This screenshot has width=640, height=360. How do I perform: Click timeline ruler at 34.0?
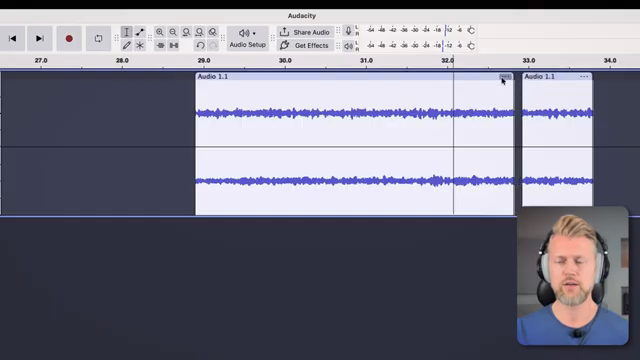click(x=610, y=60)
